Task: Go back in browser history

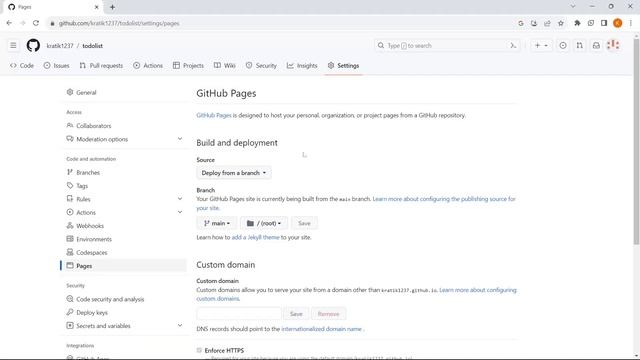Action: coord(9,23)
